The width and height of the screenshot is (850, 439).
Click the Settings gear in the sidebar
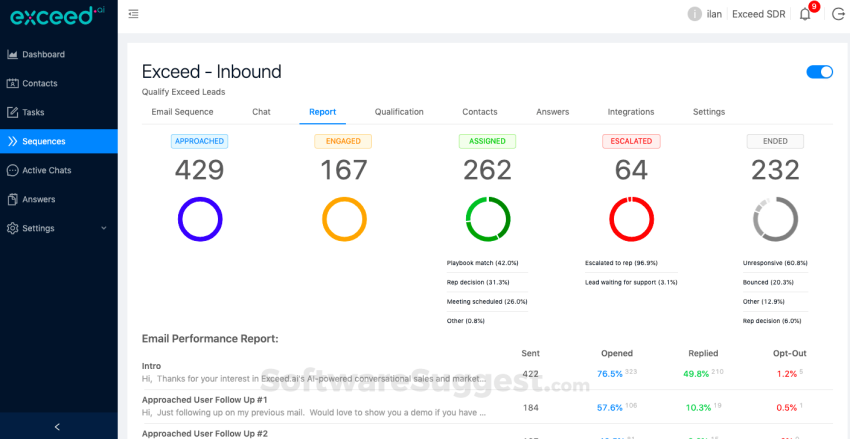12,228
